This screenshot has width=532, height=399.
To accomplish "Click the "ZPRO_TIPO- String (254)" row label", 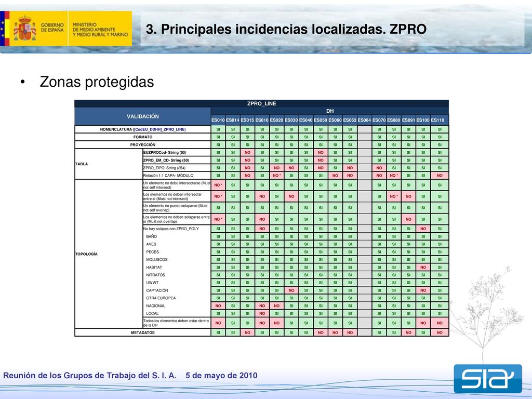I will (x=177, y=168).
